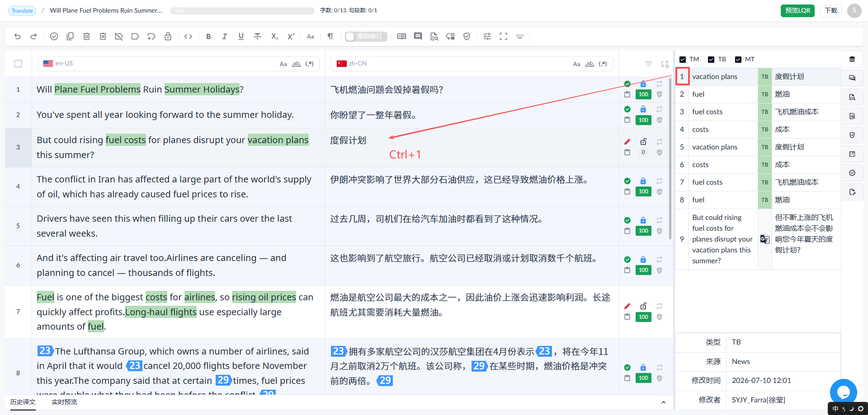Screen dimensions: 868x415
Task: Click the shield QA check toolbar icon
Action: 467,37
